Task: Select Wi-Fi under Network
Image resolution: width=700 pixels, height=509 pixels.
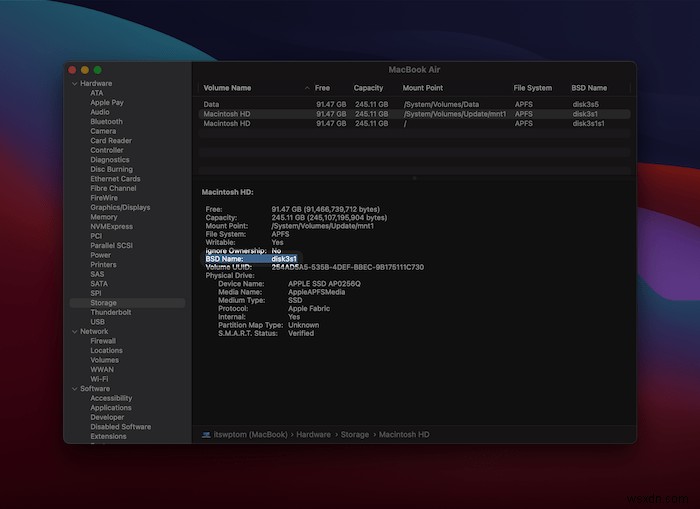Action: (99, 379)
